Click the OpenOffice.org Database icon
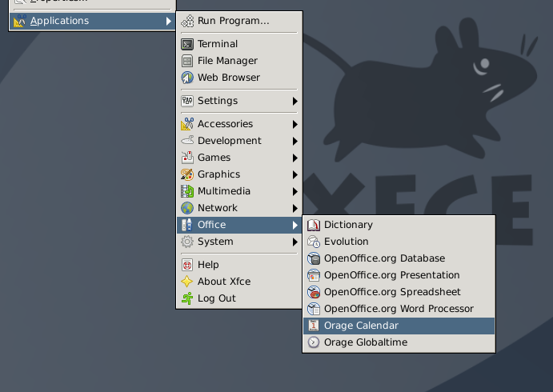The image size is (553, 392). tap(314, 258)
